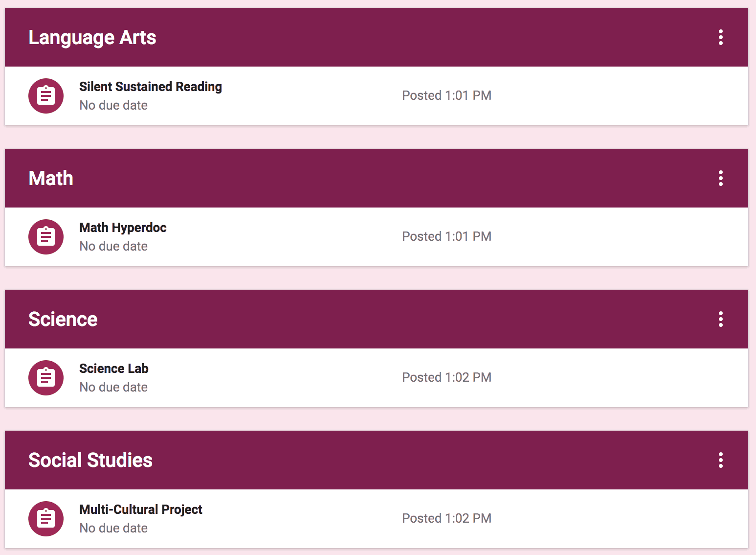Open the Language Arts three-dot menu

click(x=720, y=37)
